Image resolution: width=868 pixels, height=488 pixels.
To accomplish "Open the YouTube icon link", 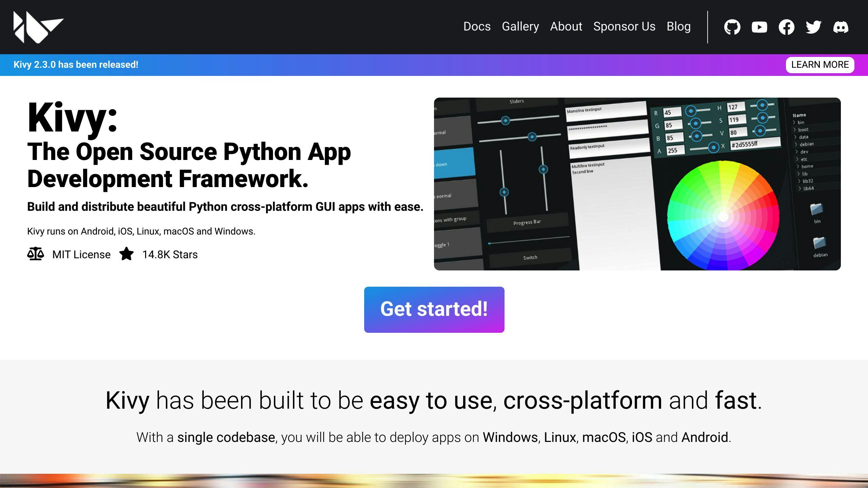I will [x=759, y=27].
